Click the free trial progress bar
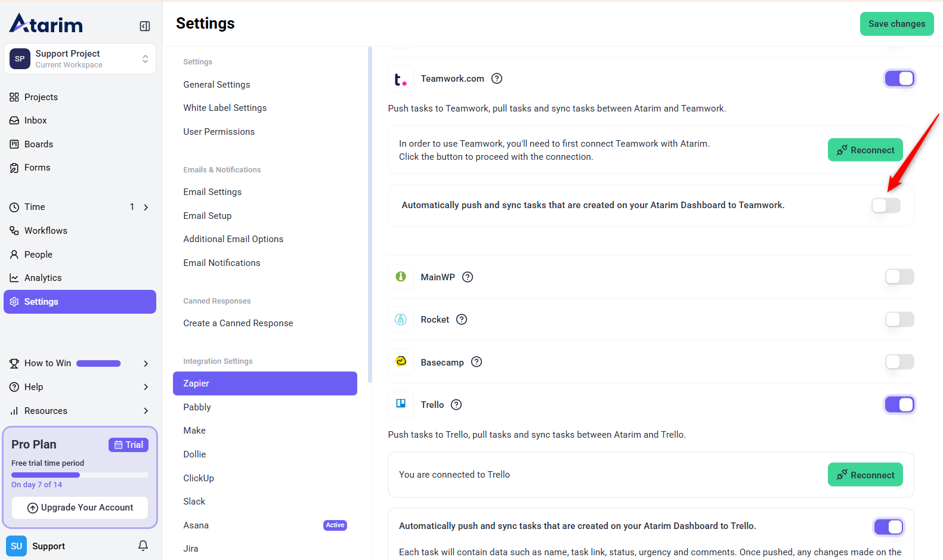 point(80,475)
